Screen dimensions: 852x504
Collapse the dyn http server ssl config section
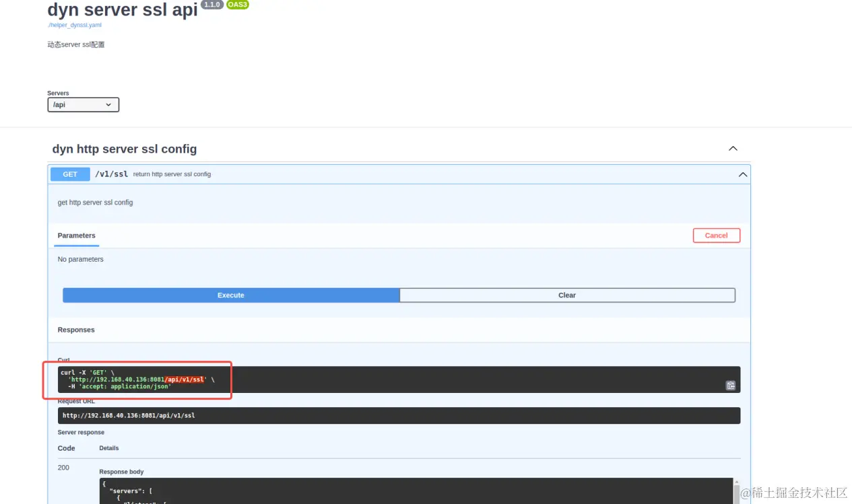733,149
